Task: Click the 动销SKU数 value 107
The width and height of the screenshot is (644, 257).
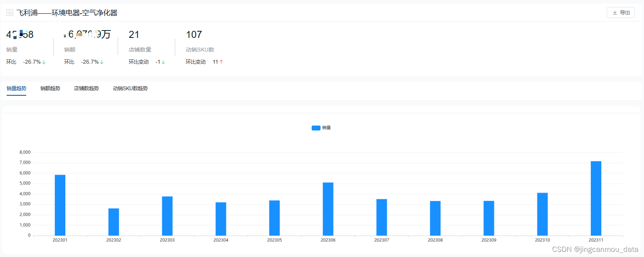Action: 194,35
